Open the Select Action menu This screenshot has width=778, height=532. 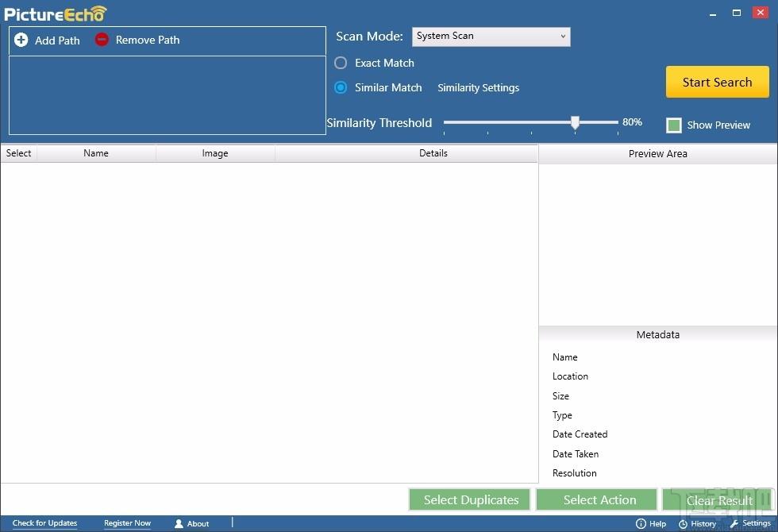tap(599, 499)
